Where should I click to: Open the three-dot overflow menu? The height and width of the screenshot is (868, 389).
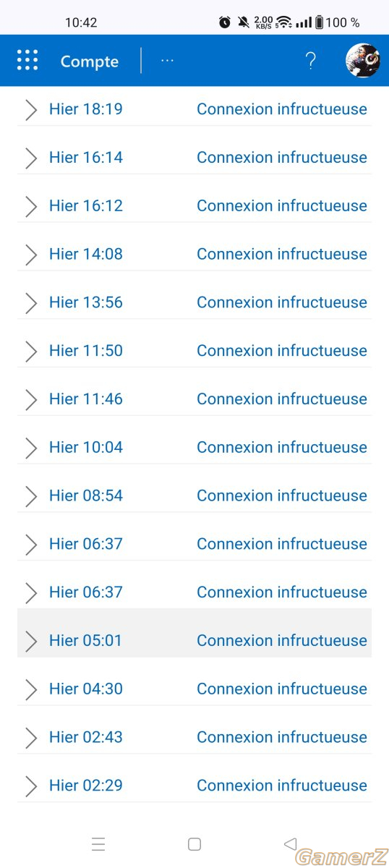(x=167, y=61)
